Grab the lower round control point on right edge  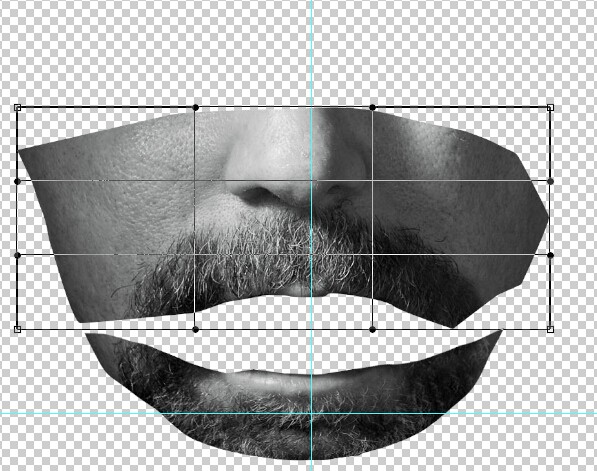click(550, 255)
